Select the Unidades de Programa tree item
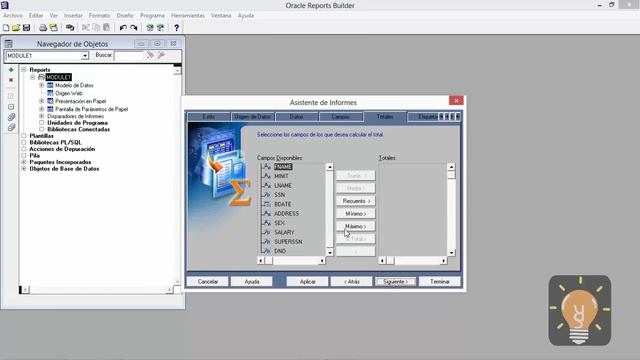The image size is (640, 360). point(78,123)
